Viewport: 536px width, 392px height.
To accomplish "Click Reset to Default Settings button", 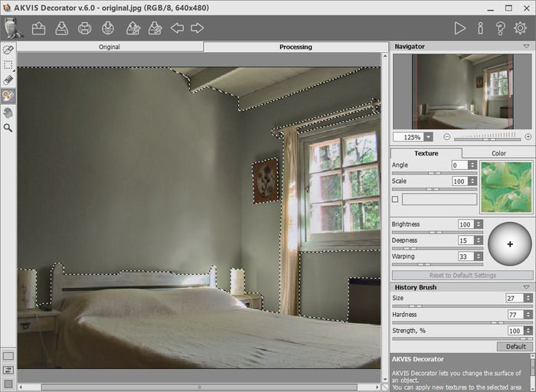I will pyautogui.click(x=462, y=275).
